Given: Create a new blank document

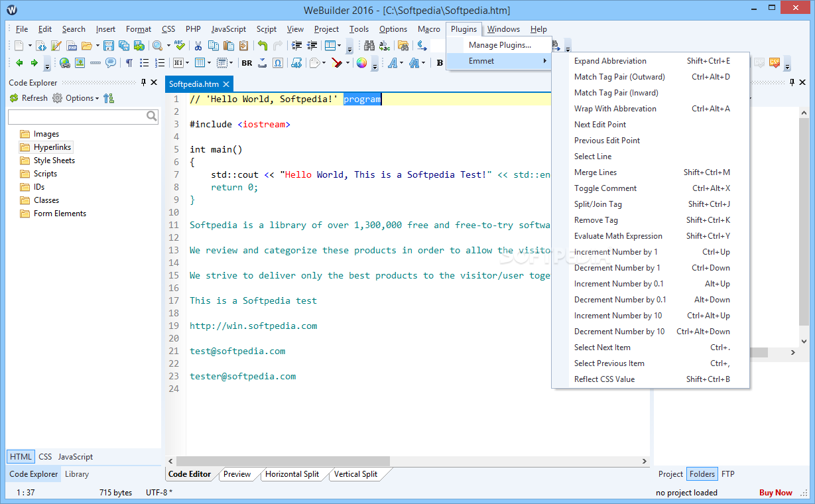Looking at the screenshot, I should (19, 46).
